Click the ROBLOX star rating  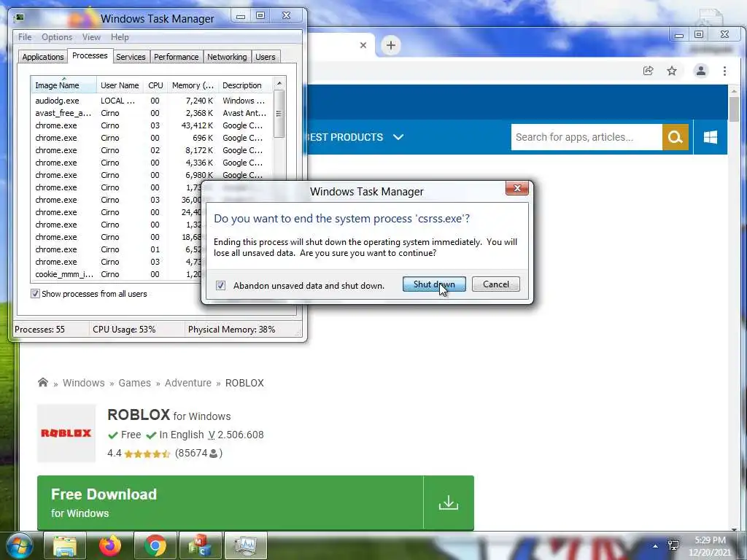[x=147, y=454]
